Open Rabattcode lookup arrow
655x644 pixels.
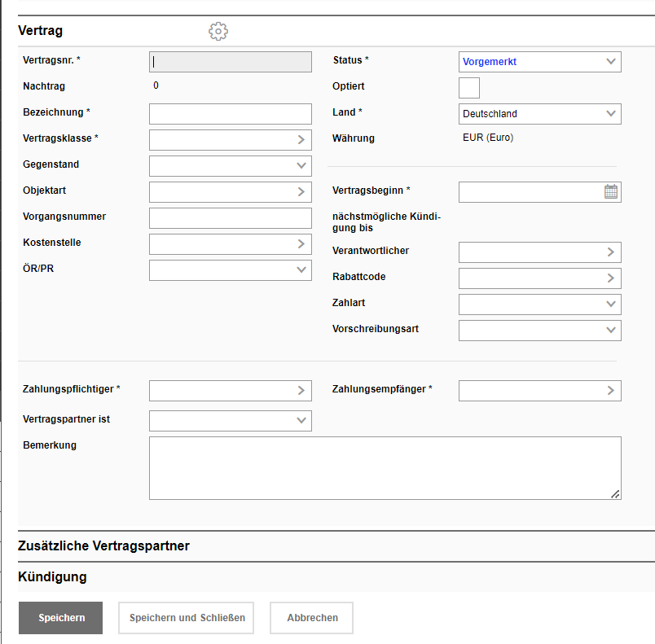click(610, 278)
